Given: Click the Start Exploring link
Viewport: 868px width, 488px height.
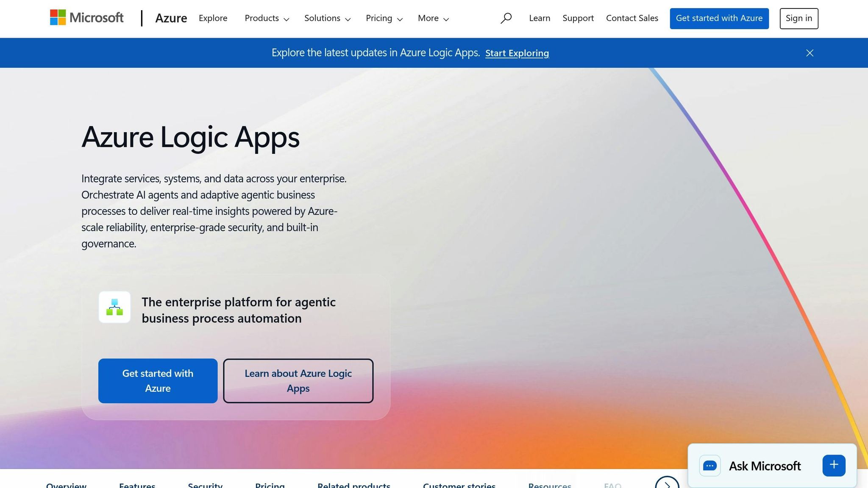Looking at the screenshot, I should coord(517,53).
